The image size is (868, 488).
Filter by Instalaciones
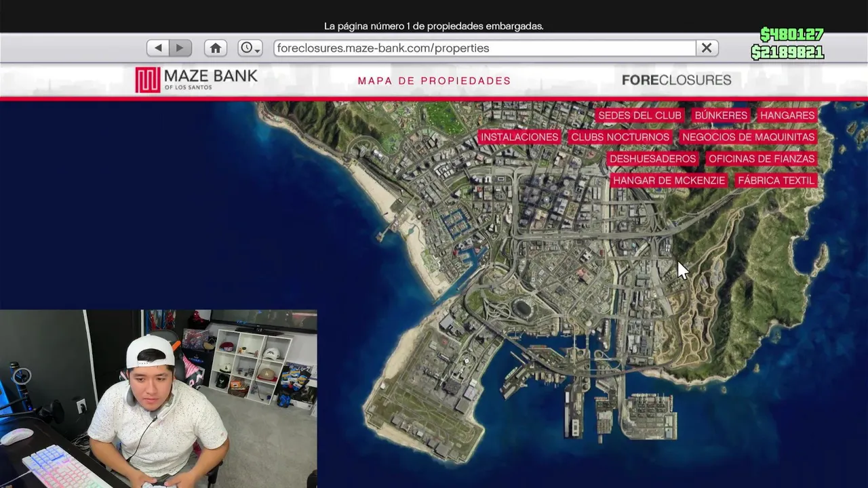[519, 137]
